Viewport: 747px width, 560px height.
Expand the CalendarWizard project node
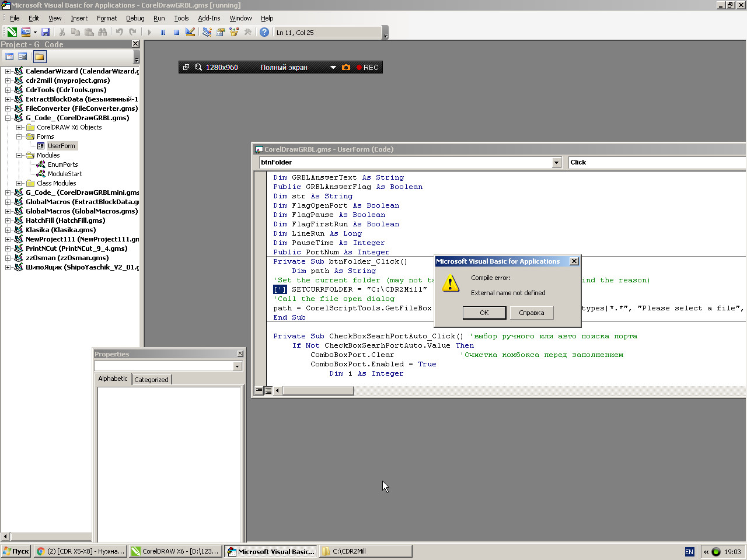8,71
